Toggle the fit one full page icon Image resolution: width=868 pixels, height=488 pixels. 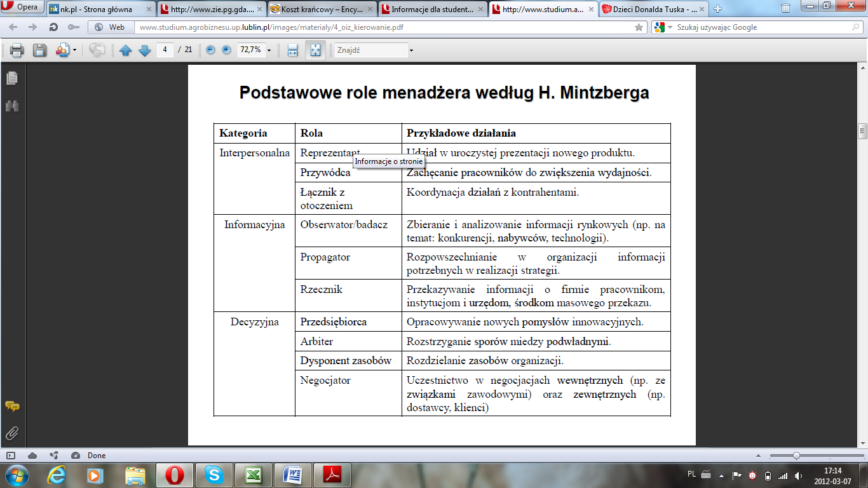pos(315,50)
